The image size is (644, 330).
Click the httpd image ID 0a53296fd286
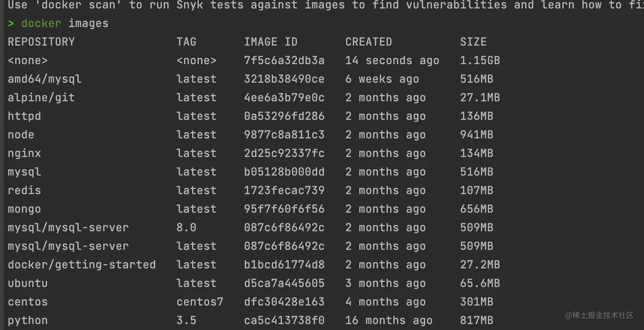pyautogui.click(x=284, y=116)
